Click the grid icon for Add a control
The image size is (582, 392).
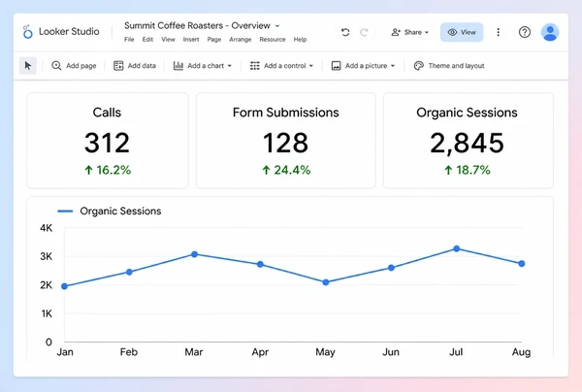pyautogui.click(x=254, y=66)
